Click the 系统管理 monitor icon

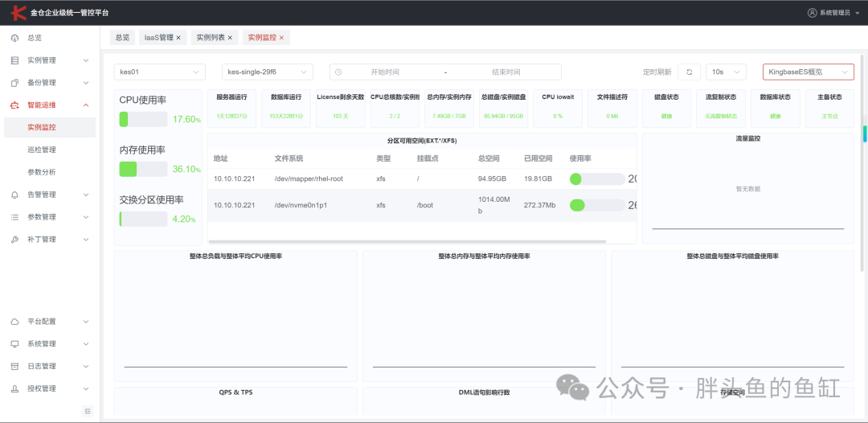(x=15, y=344)
